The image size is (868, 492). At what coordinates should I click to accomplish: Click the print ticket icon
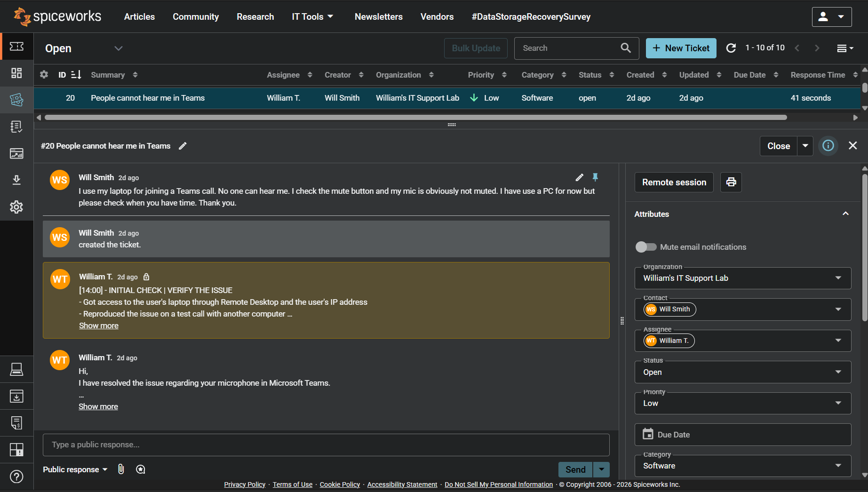click(x=731, y=182)
